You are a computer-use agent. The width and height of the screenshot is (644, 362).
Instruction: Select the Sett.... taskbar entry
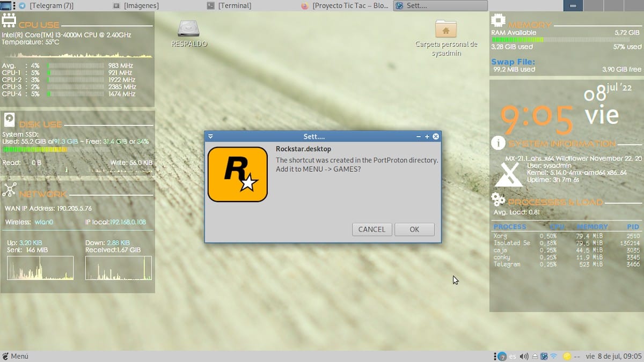[440, 5]
